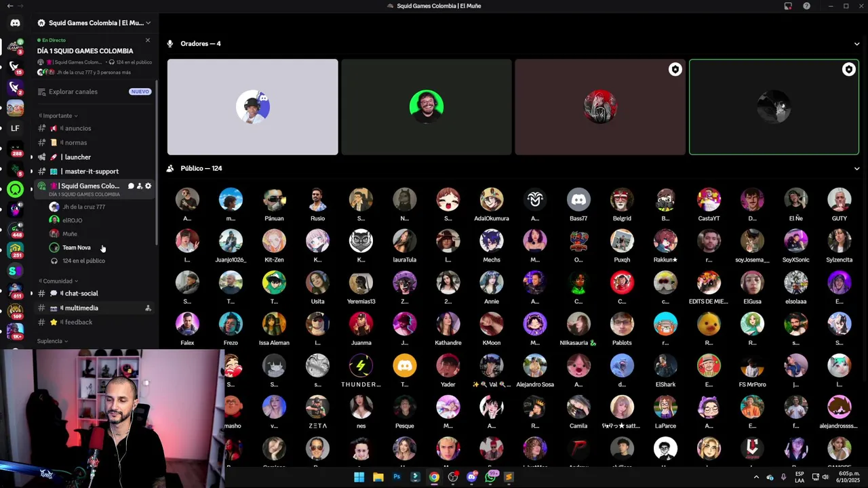Click the Inbox icon in title bar
Image resolution: width=868 pixels, height=488 pixels.
pyautogui.click(x=788, y=6)
